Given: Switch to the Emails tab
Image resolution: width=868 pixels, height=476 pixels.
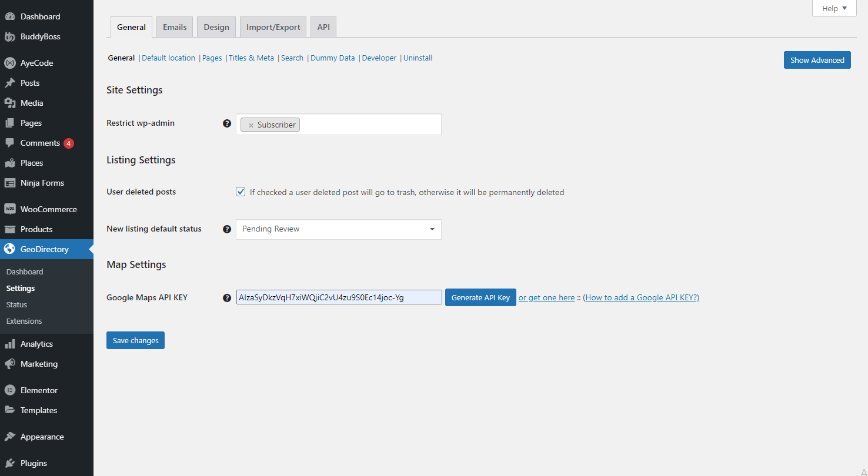Looking at the screenshot, I should point(175,27).
